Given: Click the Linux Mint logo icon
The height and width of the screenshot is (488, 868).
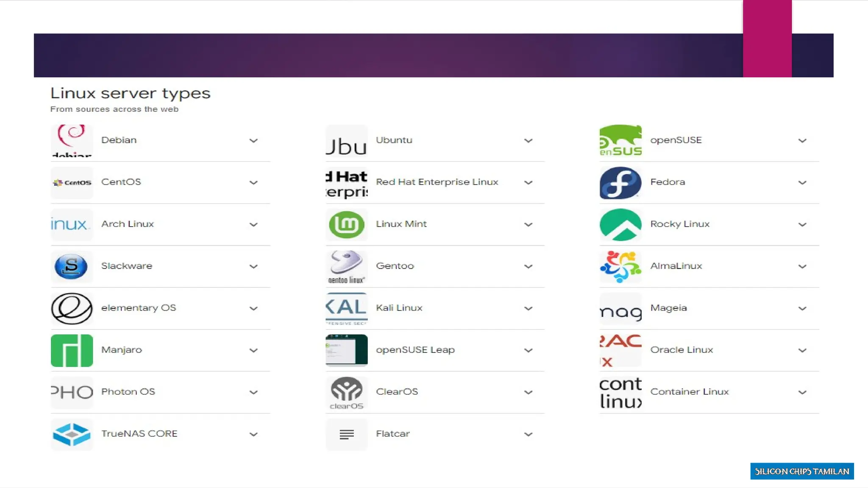Looking at the screenshot, I should [346, 225].
